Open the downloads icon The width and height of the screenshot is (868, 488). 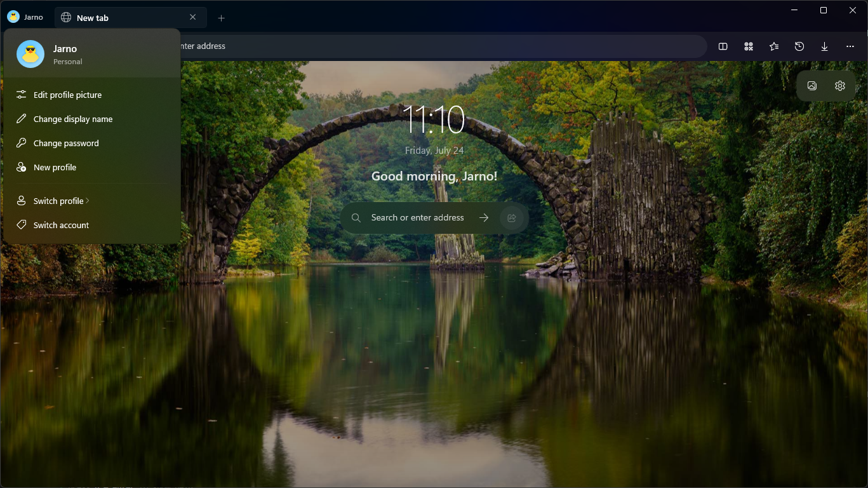825,46
